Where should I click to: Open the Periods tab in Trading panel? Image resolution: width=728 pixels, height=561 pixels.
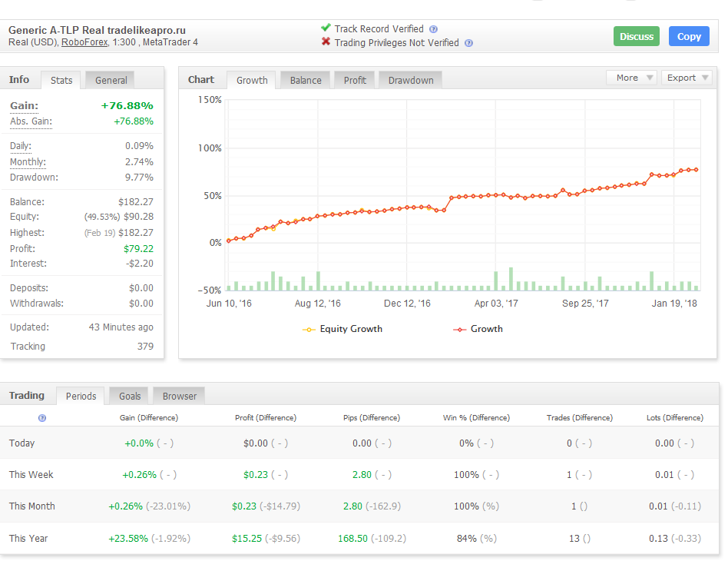[81, 396]
